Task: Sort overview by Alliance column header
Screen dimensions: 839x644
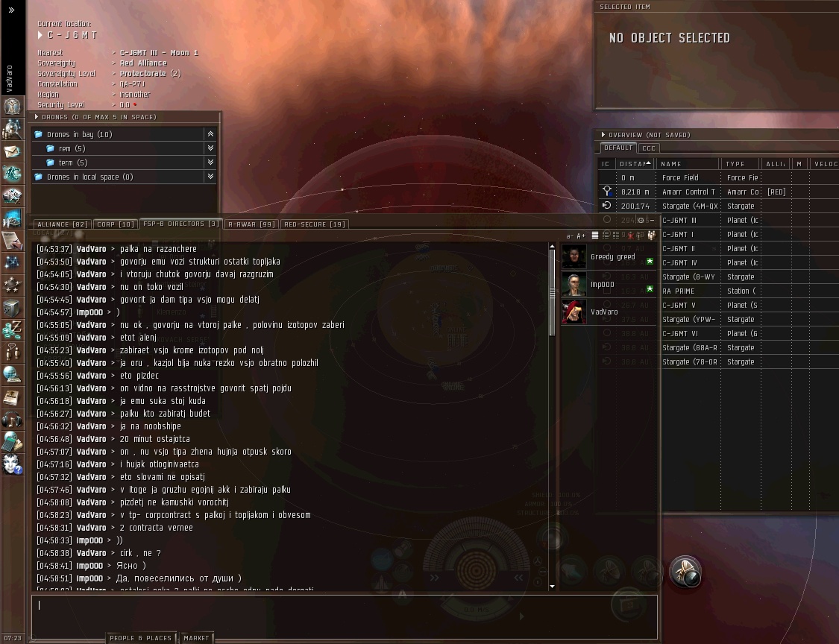Action: [776, 164]
